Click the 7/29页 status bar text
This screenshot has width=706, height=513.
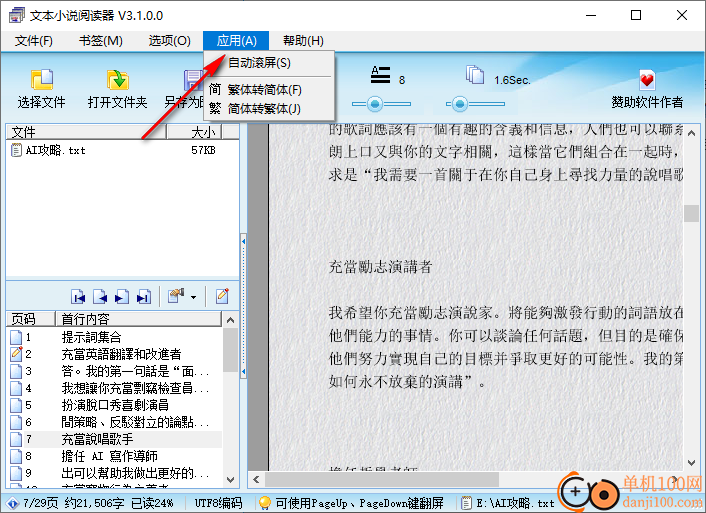coord(41,503)
